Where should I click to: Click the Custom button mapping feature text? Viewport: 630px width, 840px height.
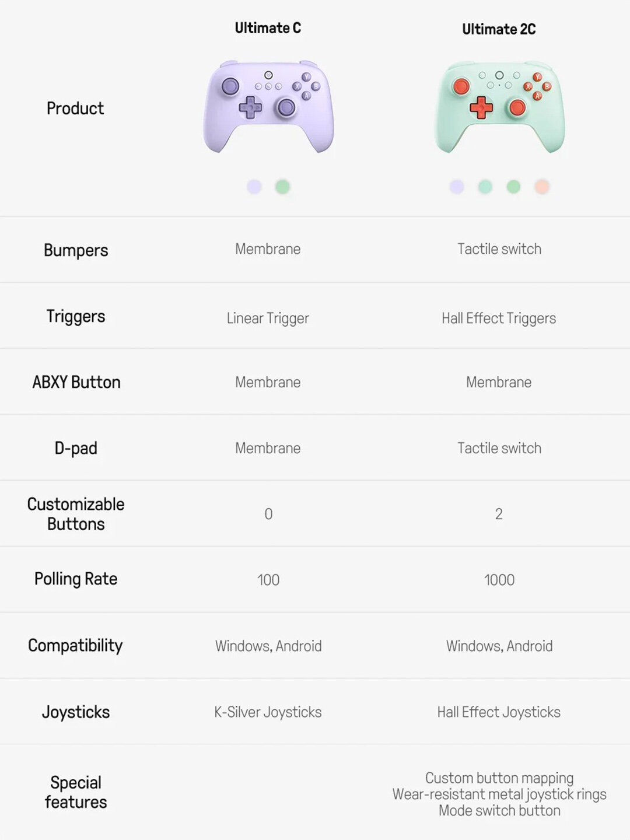(x=499, y=778)
